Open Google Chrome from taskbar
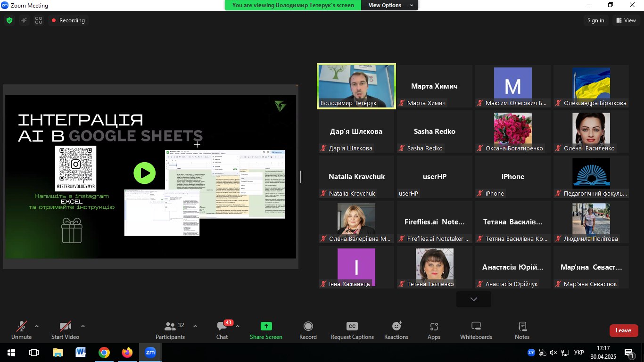 click(104, 353)
